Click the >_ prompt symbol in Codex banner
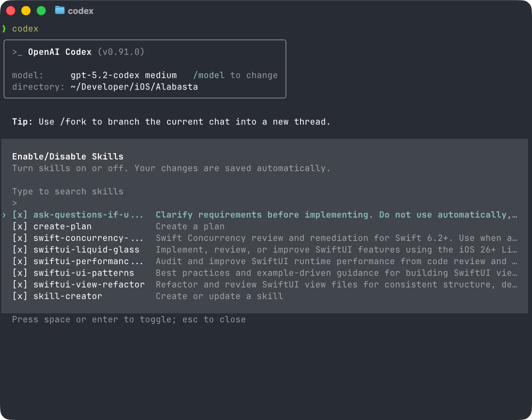The height and width of the screenshot is (420, 532). 17,52
